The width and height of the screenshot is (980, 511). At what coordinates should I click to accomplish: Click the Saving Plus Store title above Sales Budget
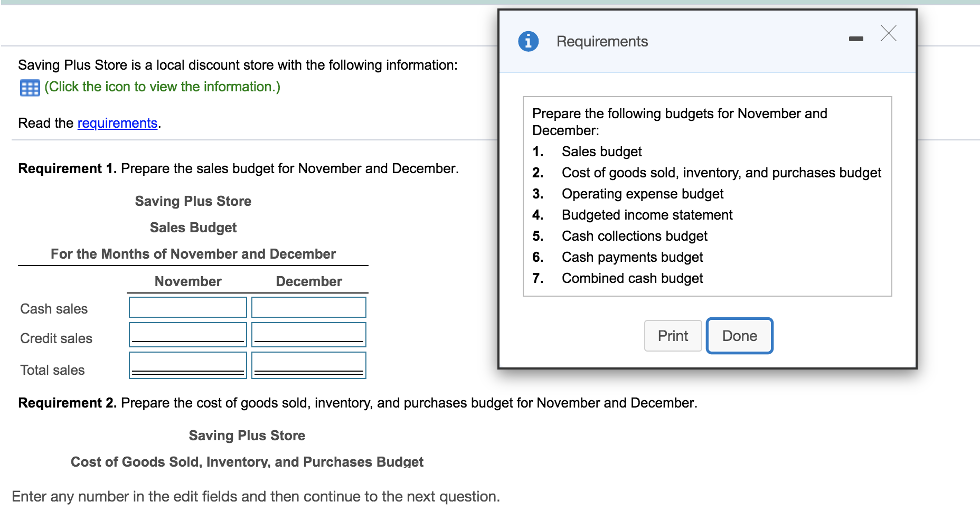click(x=193, y=201)
